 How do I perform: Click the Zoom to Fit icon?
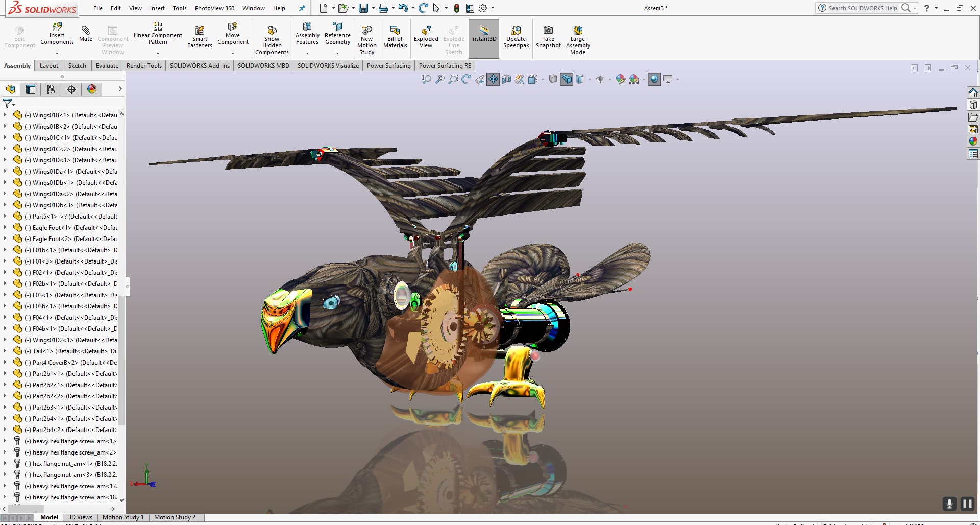(x=426, y=79)
